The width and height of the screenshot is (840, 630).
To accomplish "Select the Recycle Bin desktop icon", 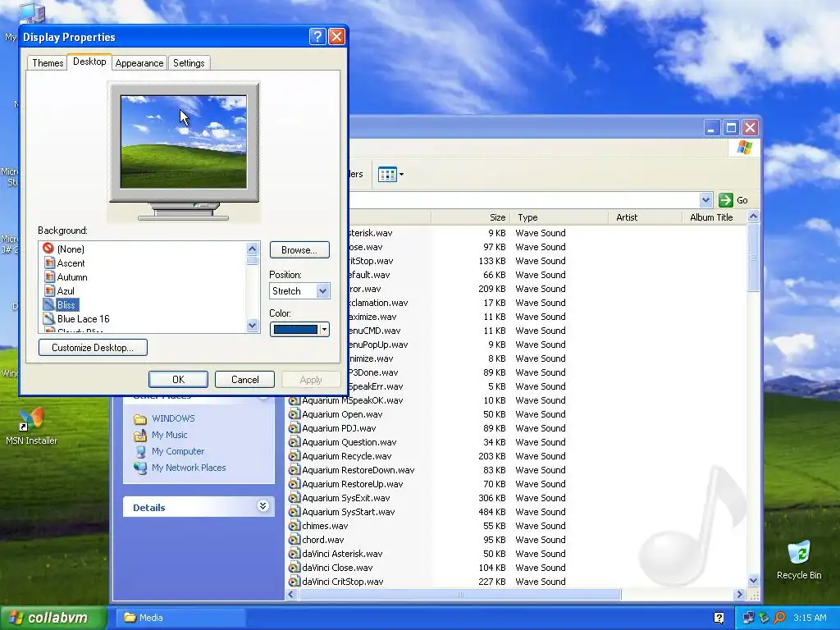I will [x=799, y=552].
